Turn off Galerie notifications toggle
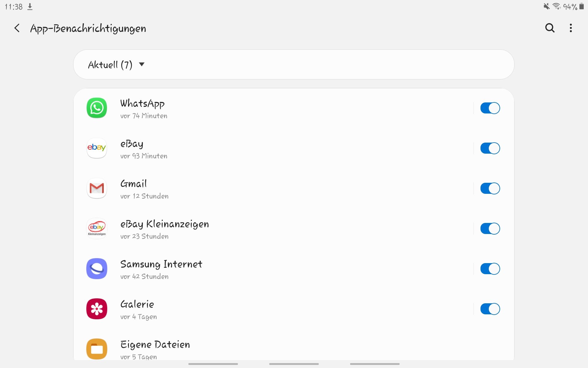 (x=490, y=309)
